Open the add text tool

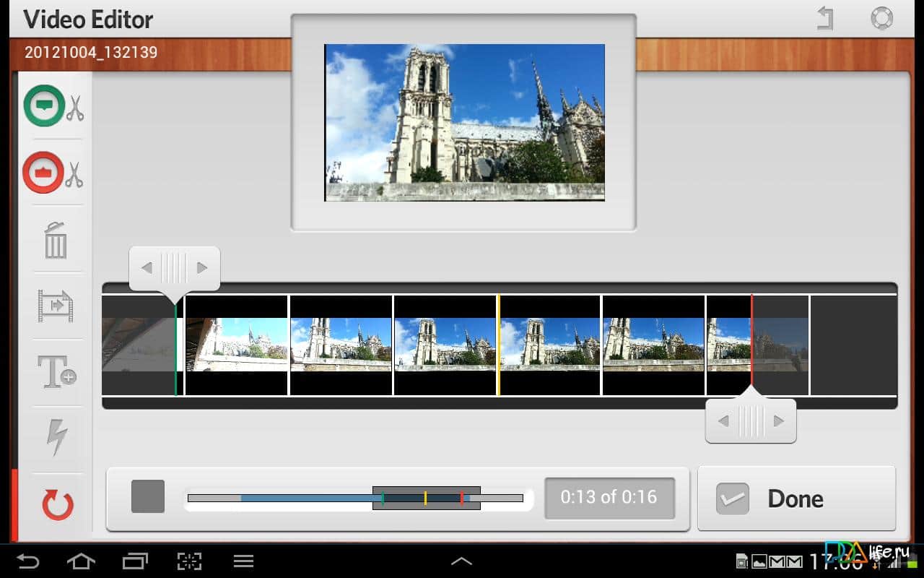(x=56, y=372)
